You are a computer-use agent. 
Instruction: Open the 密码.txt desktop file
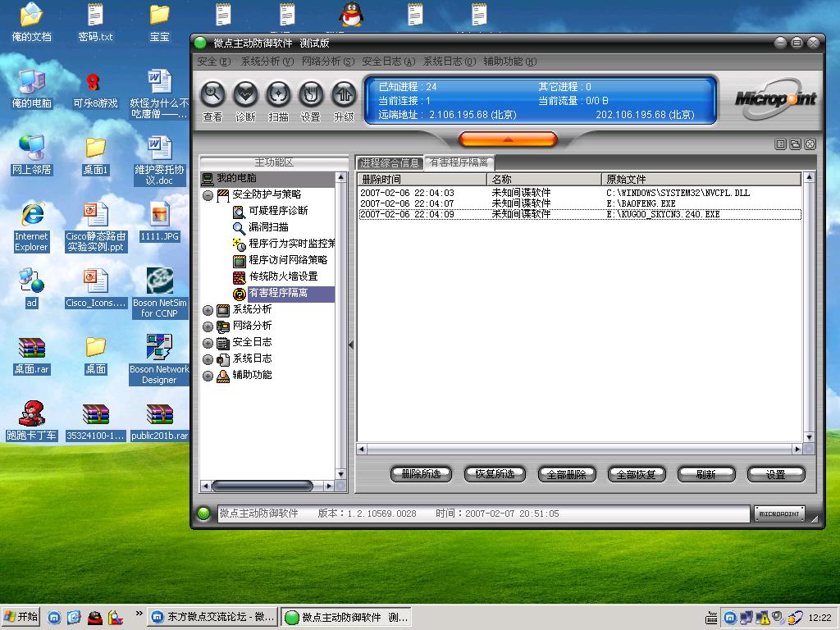pyautogui.click(x=95, y=22)
